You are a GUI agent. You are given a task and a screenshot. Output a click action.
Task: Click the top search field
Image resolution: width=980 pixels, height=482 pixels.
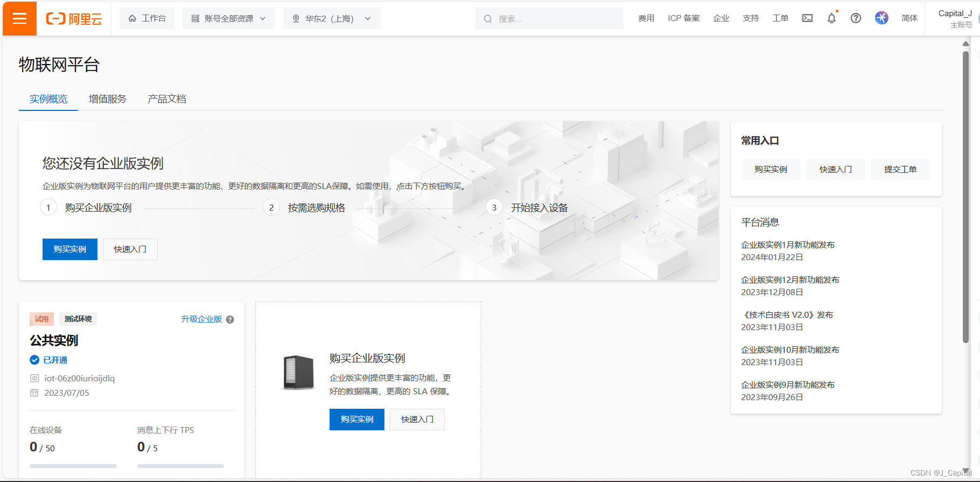[549, 18]
